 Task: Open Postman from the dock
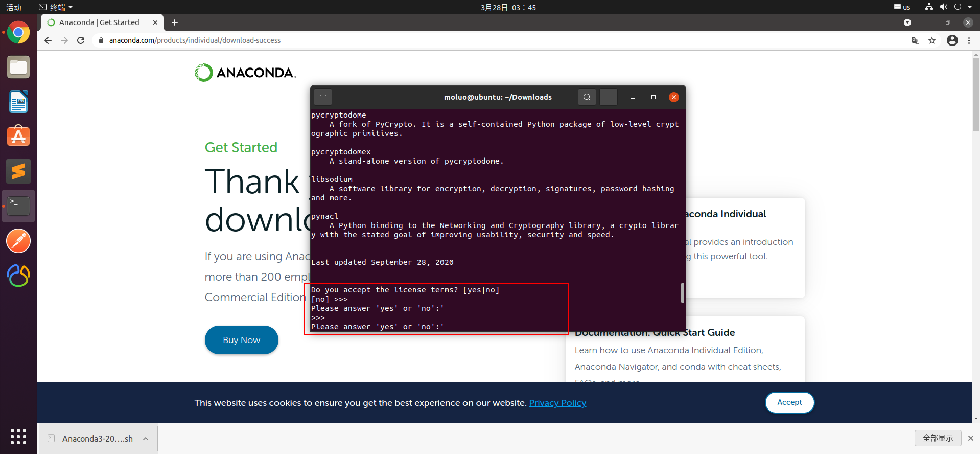pos(18,241)
